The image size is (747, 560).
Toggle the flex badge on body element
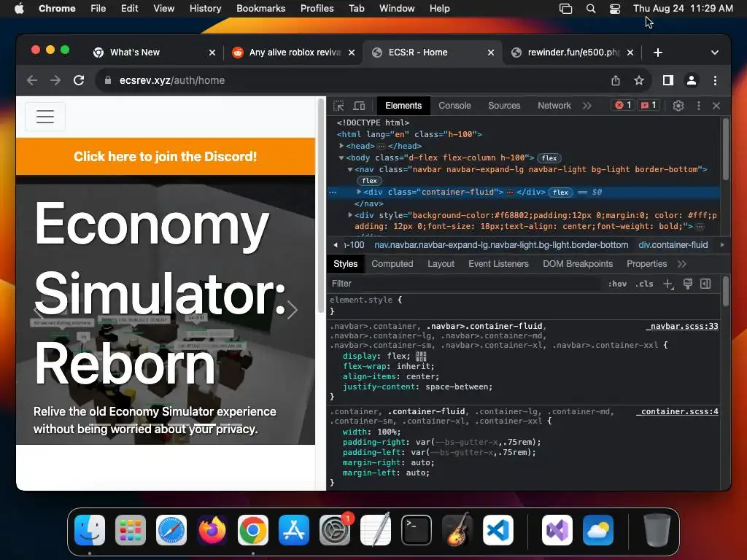click(x=549, y=158)
